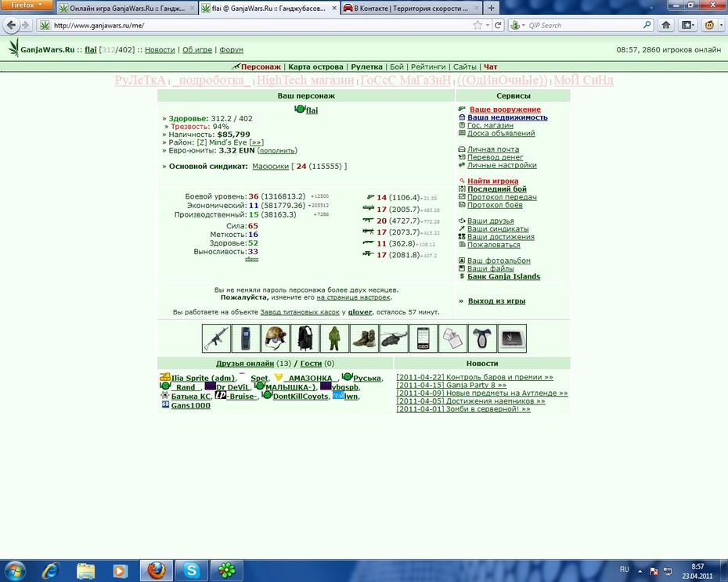The height and width of the screenshot is (582, 728).
Task: Click Выход из игры link
Action: coord(496,301)
